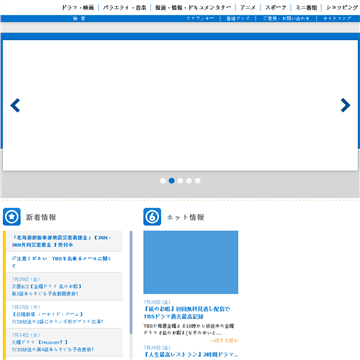Viewport: 360px width, 360px height.
Task: Click the orange 続きを読む link
Action: 224,341
